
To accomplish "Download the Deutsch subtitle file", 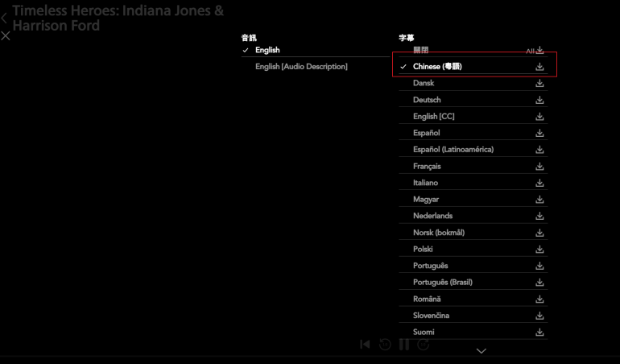I will (x=539, y=100).
